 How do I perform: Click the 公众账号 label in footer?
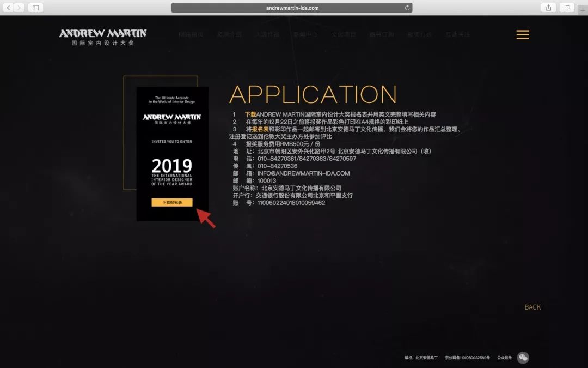pos(504,358)
